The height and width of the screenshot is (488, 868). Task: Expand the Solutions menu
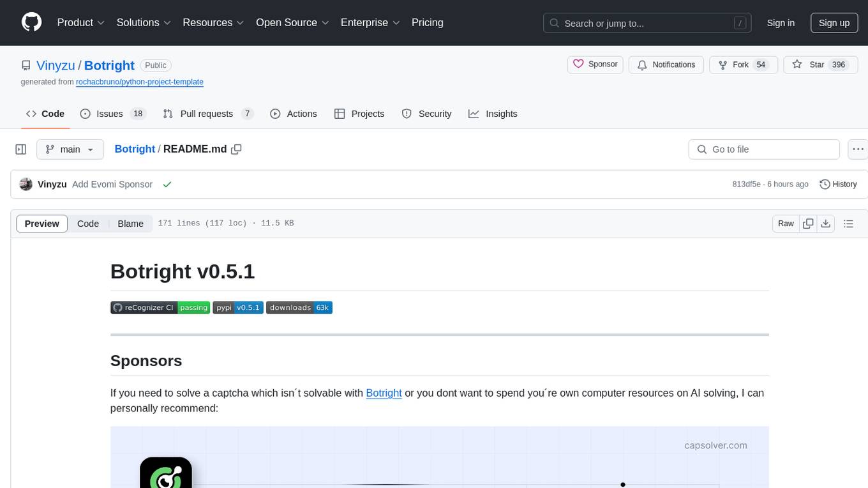click(144, 22)
